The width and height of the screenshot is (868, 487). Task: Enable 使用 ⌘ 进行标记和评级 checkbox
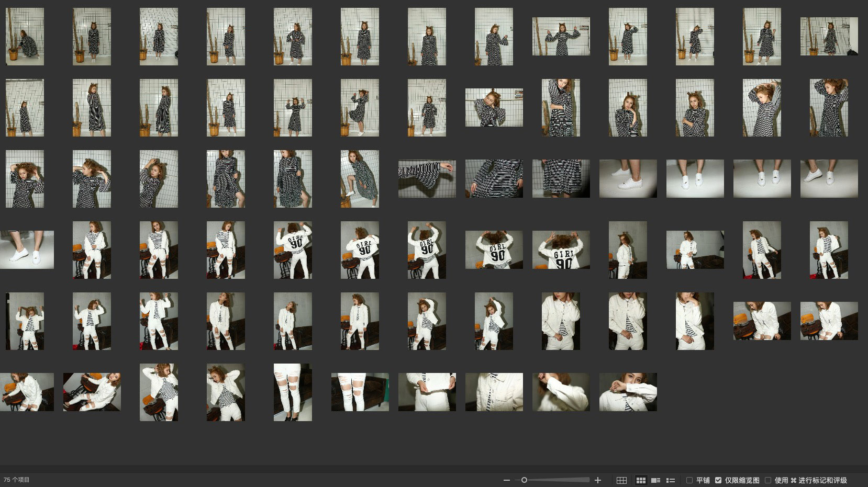pyautogui.click(x=768, y=480)
